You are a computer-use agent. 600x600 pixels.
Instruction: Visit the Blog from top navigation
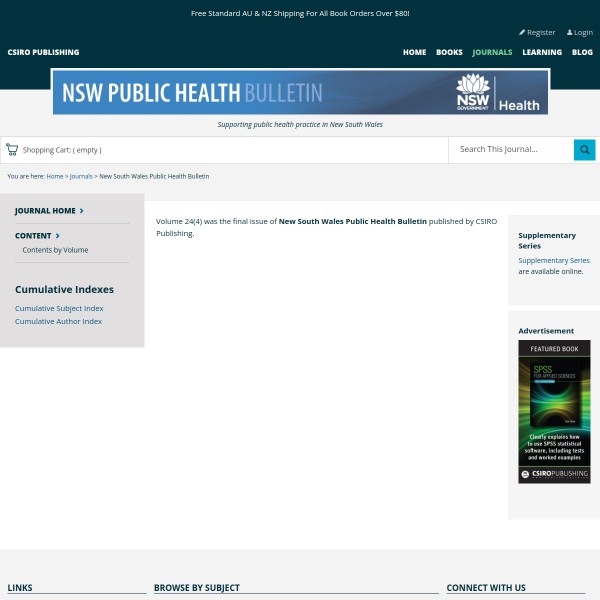coord(582,52)
